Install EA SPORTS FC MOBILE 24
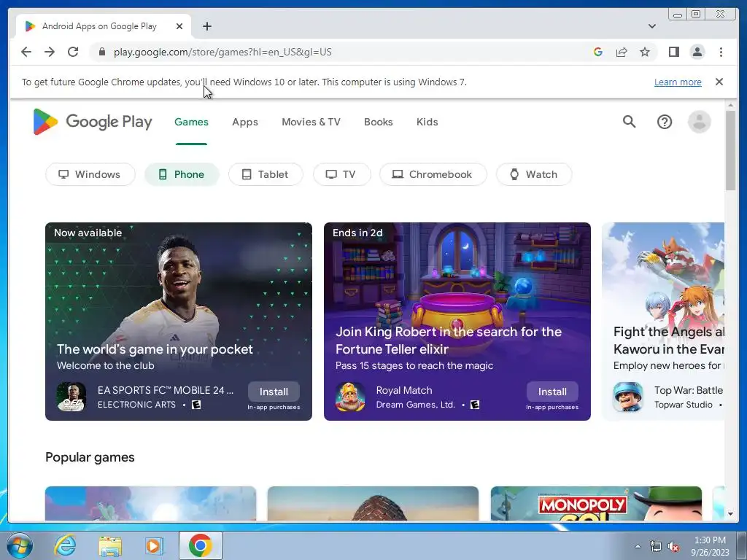Viewport: 747px width, 560px height. pyautogui.click(x=274, y=392)
